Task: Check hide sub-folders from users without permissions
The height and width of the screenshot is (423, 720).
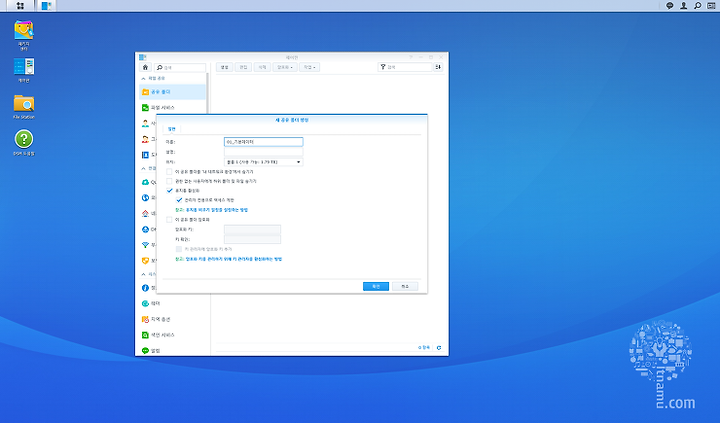Action: click(169, 181)
